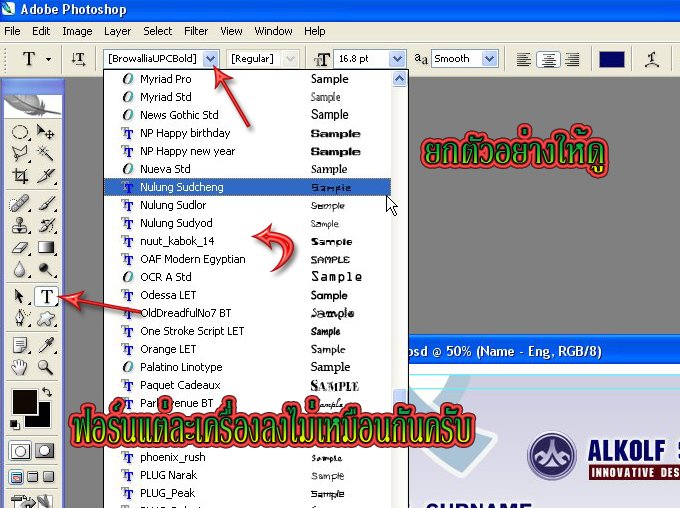Viewport: 680px width, 508px height.
Task: Set left text alignment
Action: [524, 59]
